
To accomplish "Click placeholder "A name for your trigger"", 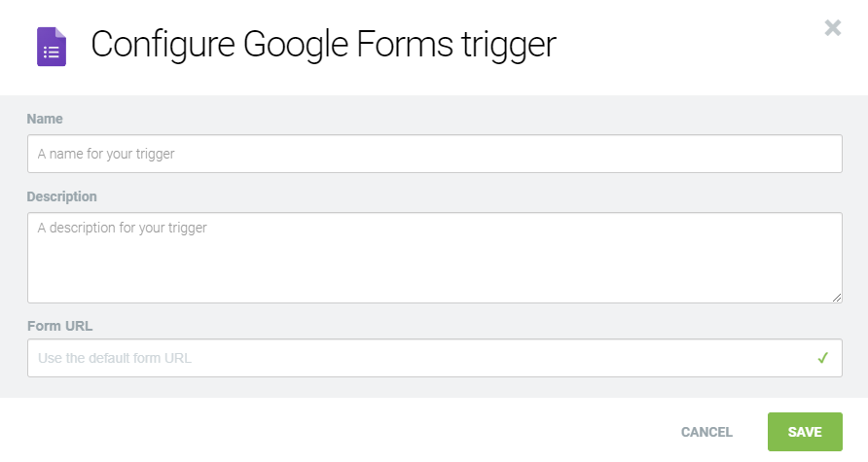I will [x=106, y=154].
